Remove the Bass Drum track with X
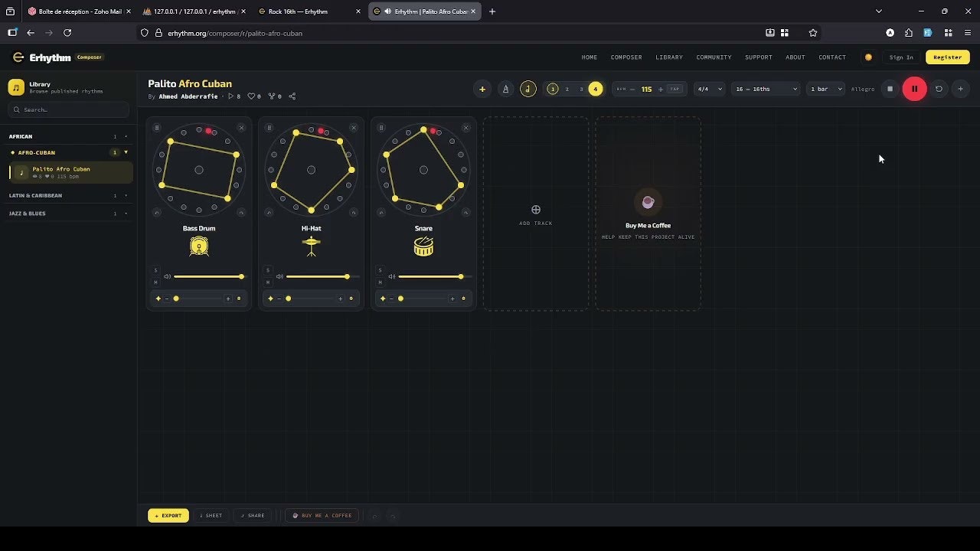The width and height of the screenshot is (980, 551). (241, 128)
